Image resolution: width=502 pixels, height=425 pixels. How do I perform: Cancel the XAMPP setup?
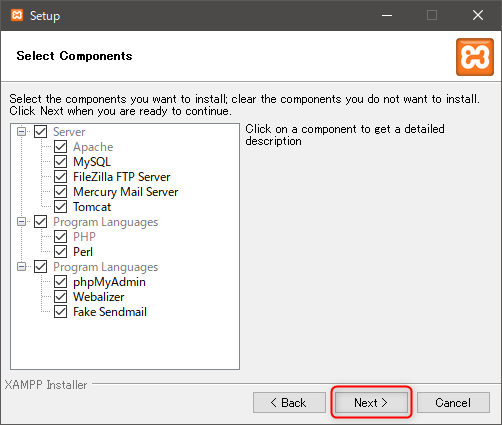point(453,402)
